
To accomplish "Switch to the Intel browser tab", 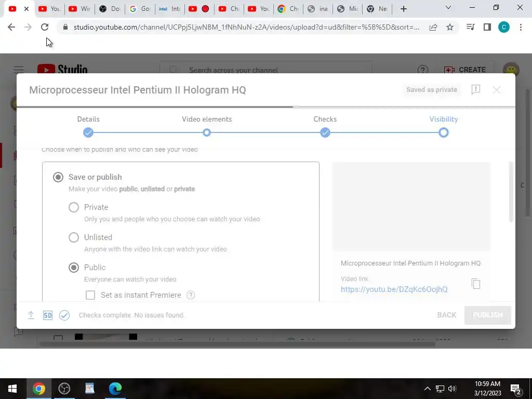I will click(x=170, y=9).
